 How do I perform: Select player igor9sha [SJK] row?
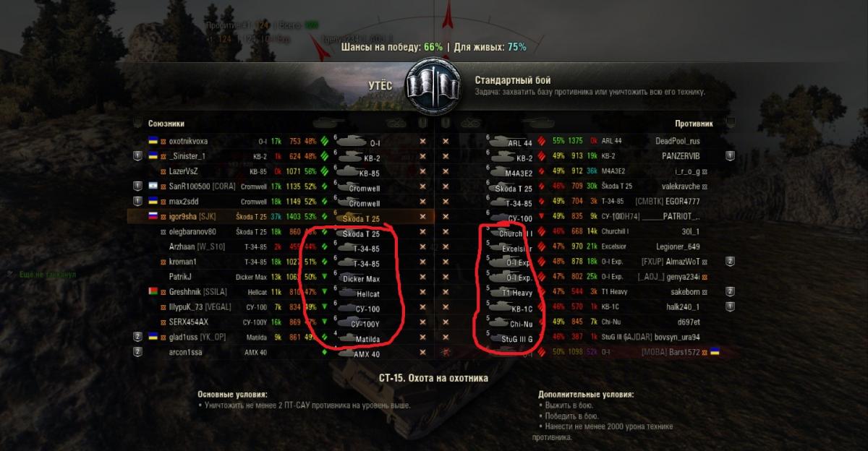click(x=281, y=216)
